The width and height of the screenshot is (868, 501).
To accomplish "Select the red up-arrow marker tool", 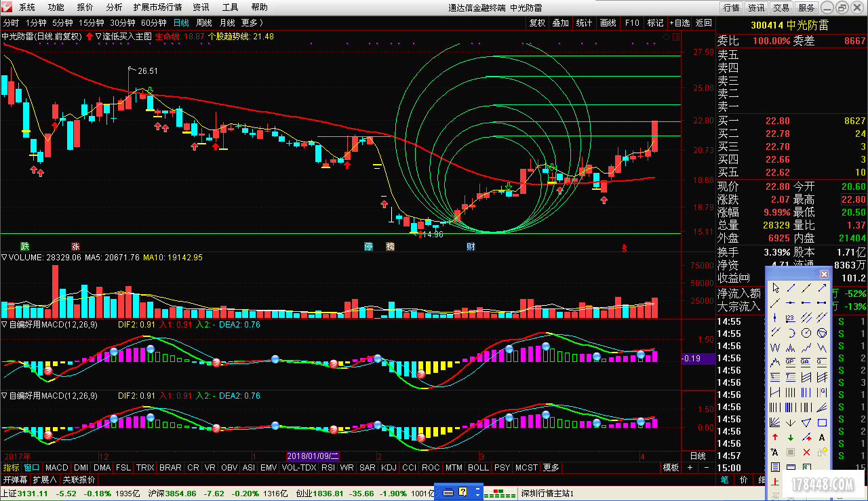I will [775, 437].
